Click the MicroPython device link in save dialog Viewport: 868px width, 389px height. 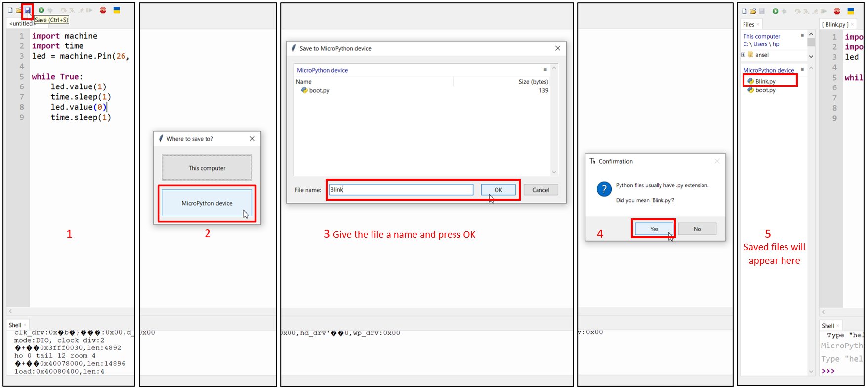tap(322, 70)
